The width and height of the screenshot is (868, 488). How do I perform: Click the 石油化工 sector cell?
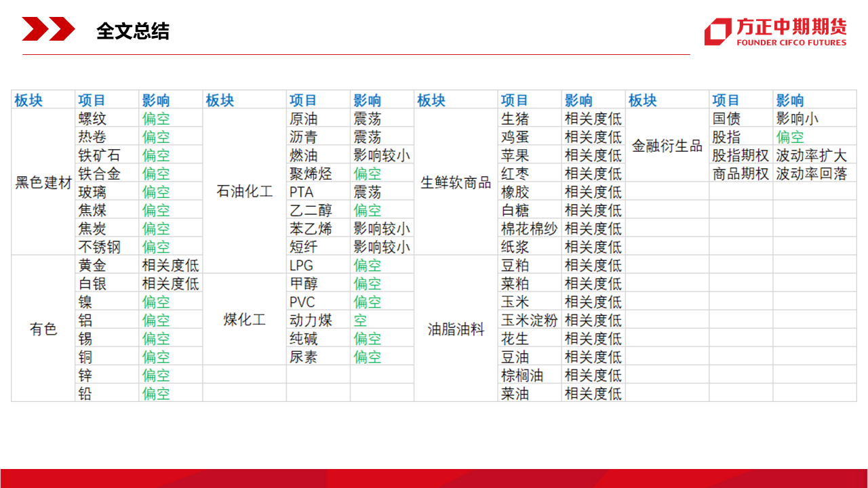(245, 192)
